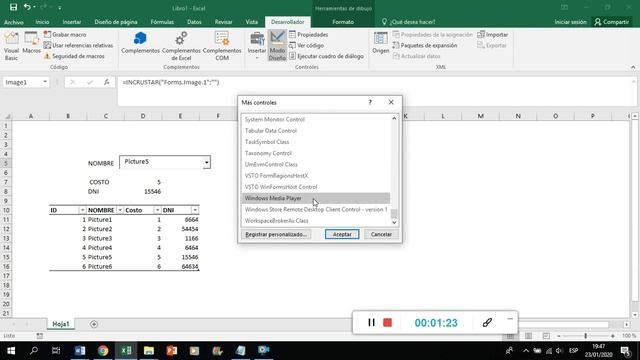The height and width of the screenshot is (360, 640).
Task: Click list scrollbar up arrow in dialog
Action: coord(394,118)
